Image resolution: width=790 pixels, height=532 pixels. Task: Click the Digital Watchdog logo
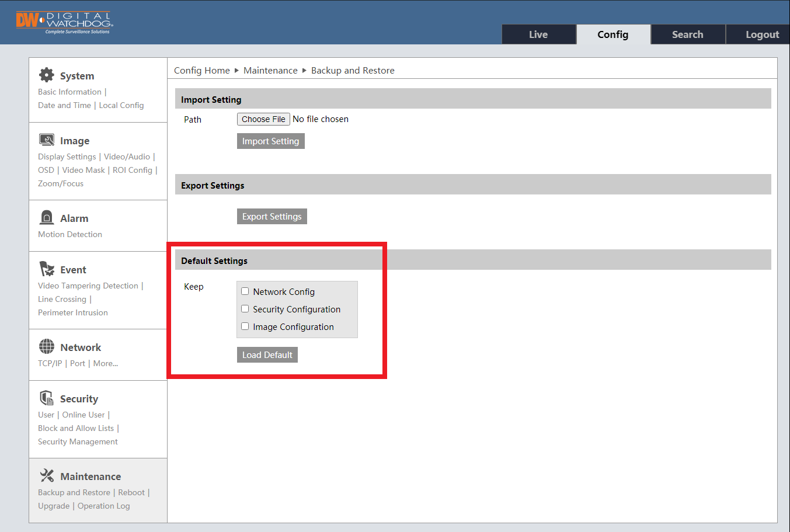[x=64, y=22]
